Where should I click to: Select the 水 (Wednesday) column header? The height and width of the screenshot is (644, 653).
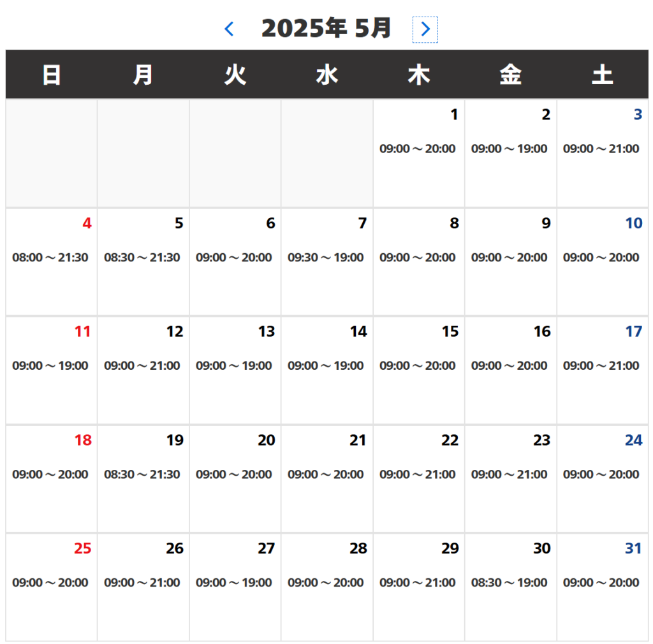point(327,75)
